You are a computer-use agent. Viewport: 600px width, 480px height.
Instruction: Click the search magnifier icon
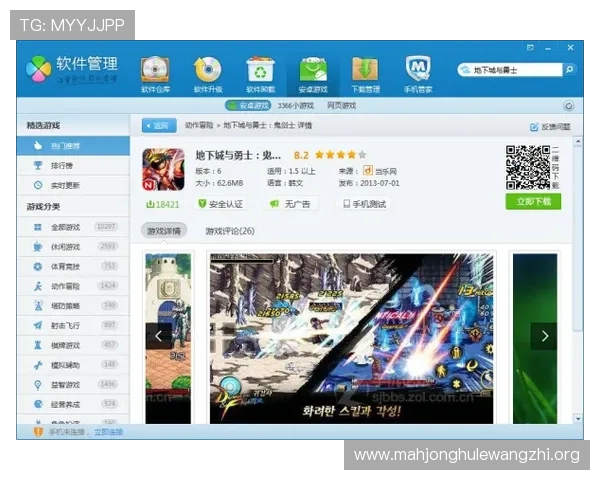569,70
